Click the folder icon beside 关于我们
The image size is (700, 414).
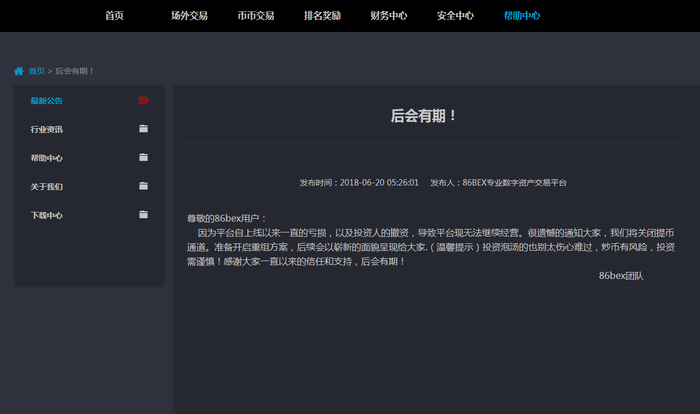coord(143,186)
